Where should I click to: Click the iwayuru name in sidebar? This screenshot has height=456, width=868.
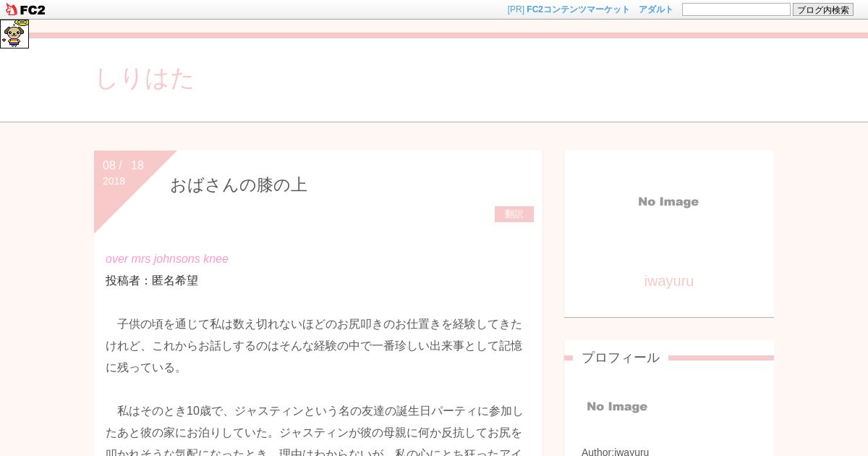tap(669, 281)
